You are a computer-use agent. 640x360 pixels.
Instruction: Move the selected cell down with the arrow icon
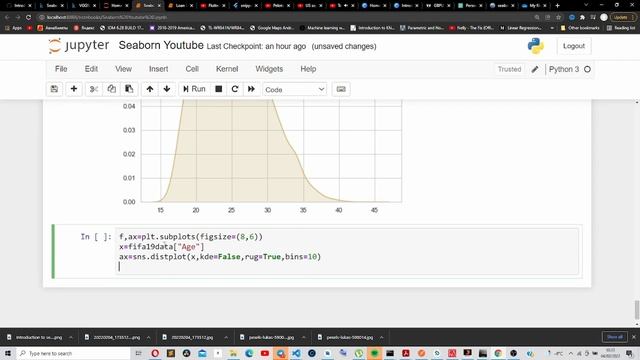(167, 89)
